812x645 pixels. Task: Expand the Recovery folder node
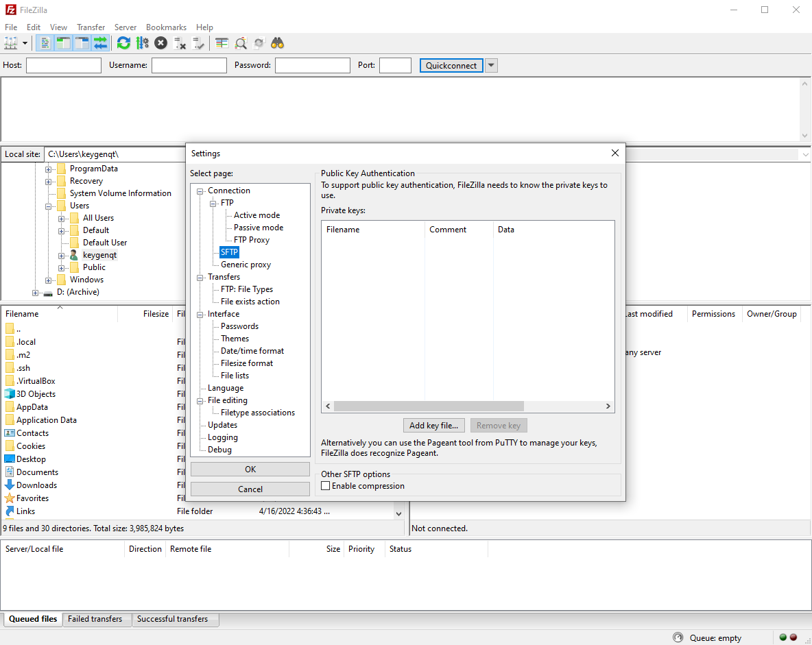[48, 182]
